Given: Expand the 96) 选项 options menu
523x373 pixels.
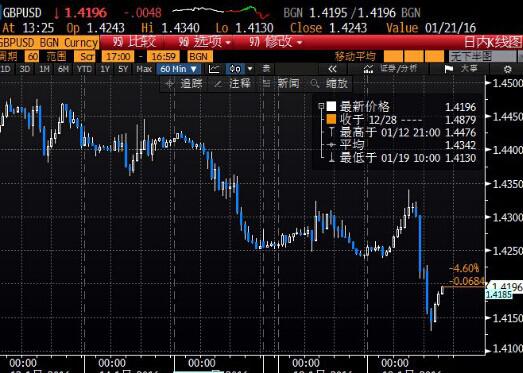Looking at the screenshot, I should point(204,42).
